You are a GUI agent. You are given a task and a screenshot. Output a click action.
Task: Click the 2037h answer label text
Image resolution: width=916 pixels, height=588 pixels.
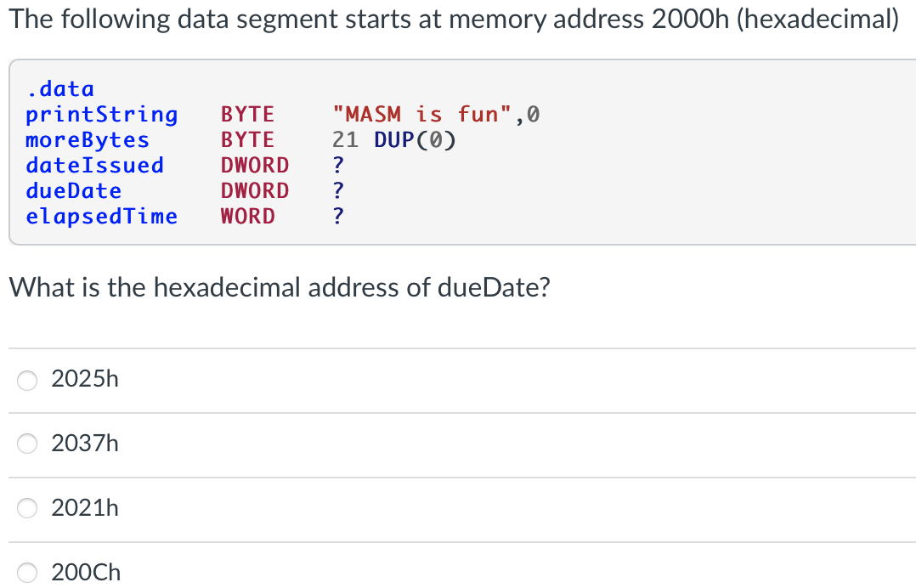click(83, 443)
